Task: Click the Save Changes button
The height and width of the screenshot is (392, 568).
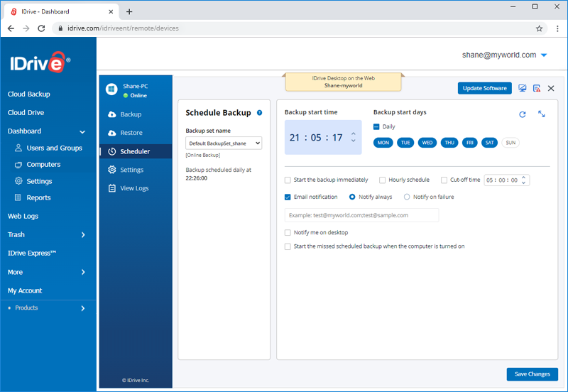Action: tap(532, 374)
